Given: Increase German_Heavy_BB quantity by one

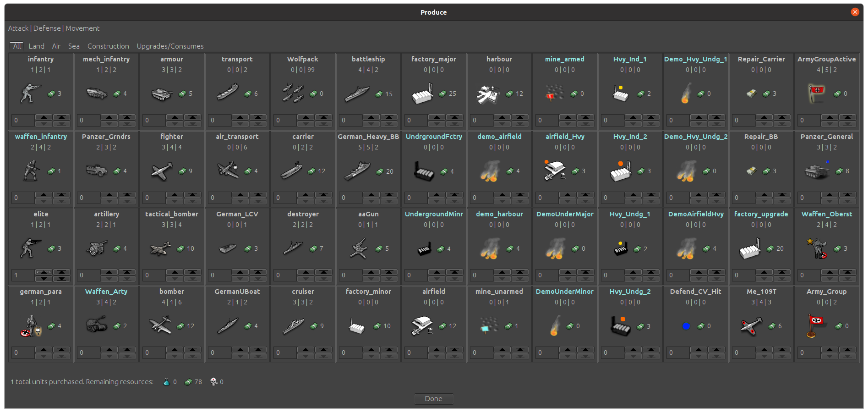Looking at the screenshot, I should 371,195.
